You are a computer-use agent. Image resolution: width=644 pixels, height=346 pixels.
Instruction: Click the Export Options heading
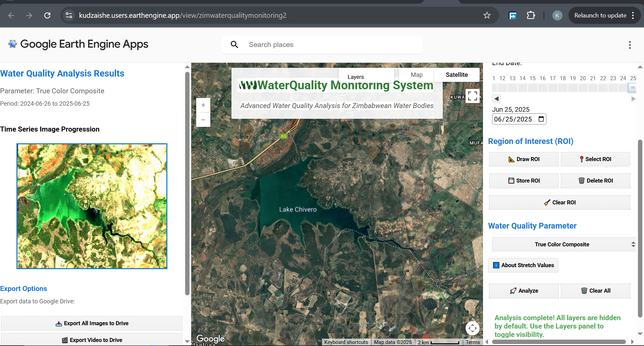[23, 289]
